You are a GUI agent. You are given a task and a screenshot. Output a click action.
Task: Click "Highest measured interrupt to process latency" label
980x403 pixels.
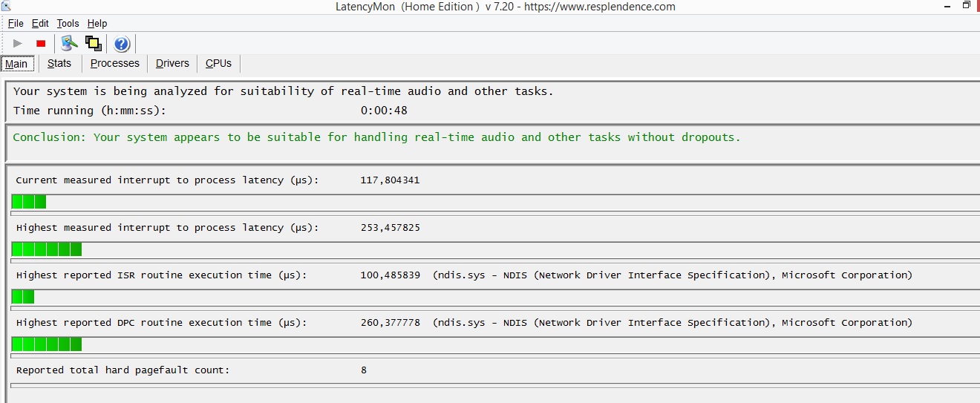click(167, 228)
